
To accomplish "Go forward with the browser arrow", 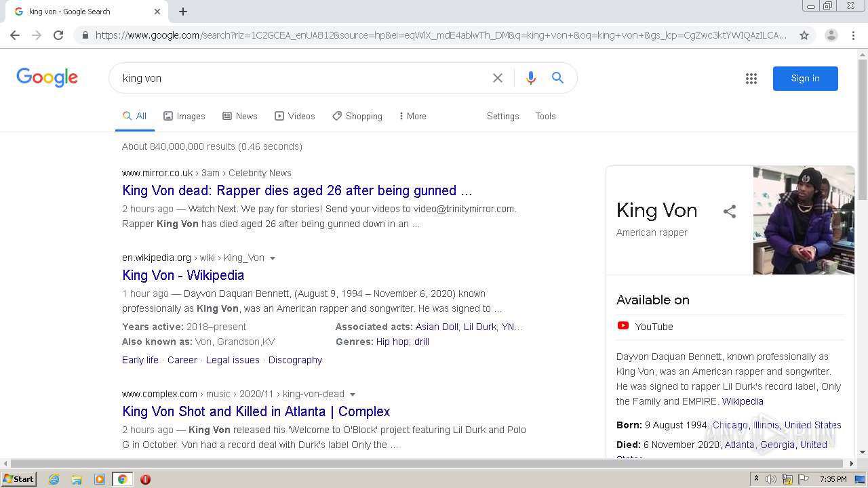I will point(37,35).
